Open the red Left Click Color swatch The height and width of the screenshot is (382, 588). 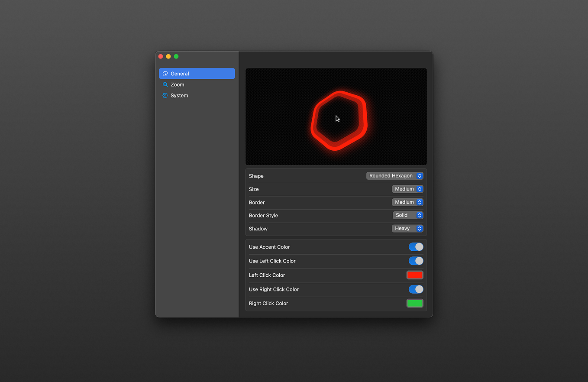(414, 275)
